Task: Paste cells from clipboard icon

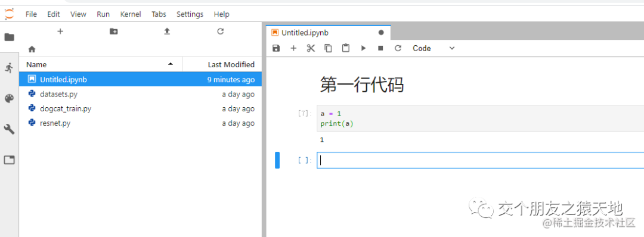Action: (346, 48)
